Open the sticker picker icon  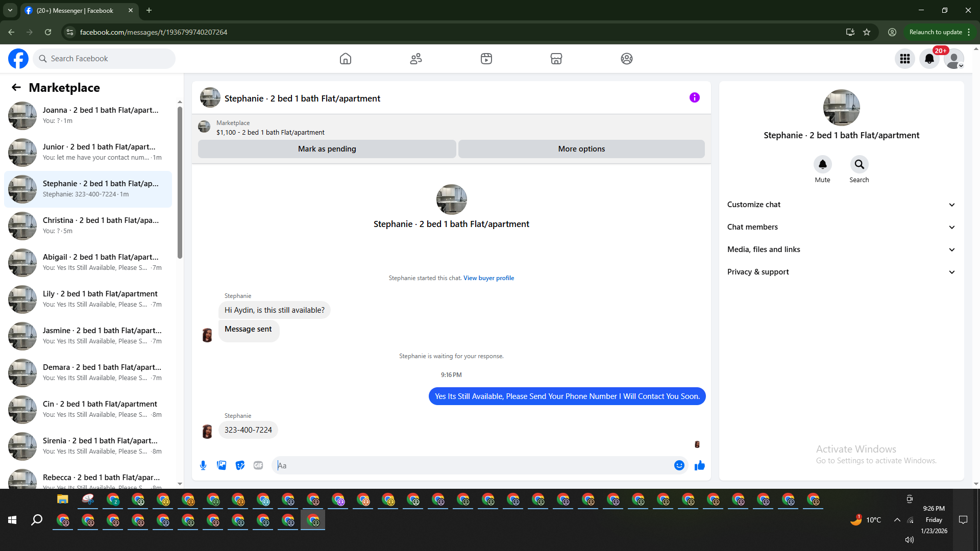pos(240,465)
